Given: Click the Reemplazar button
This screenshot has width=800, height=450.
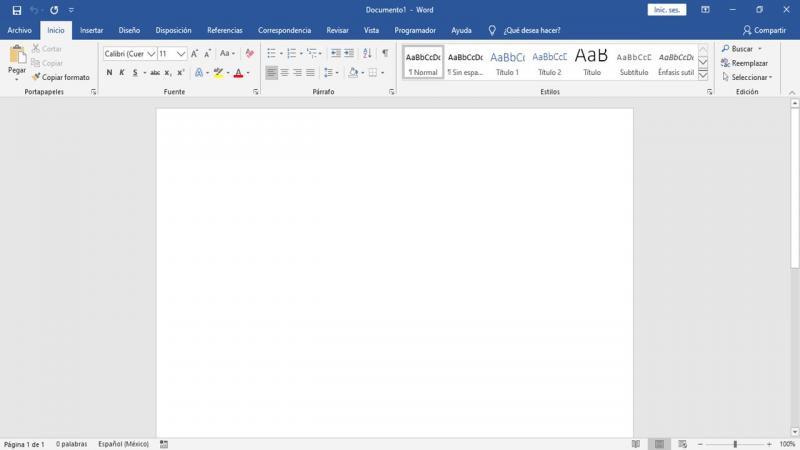Looking at the screenshot, I should coord(745,63).
